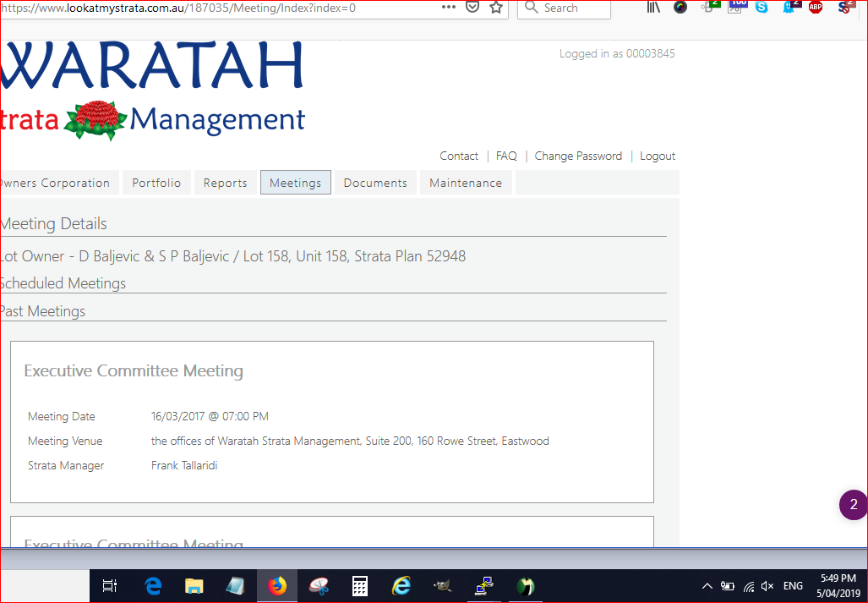Open Windows Task View in taskbar
Viewport: 868px width, 603px height.
(x=110, y=586)
